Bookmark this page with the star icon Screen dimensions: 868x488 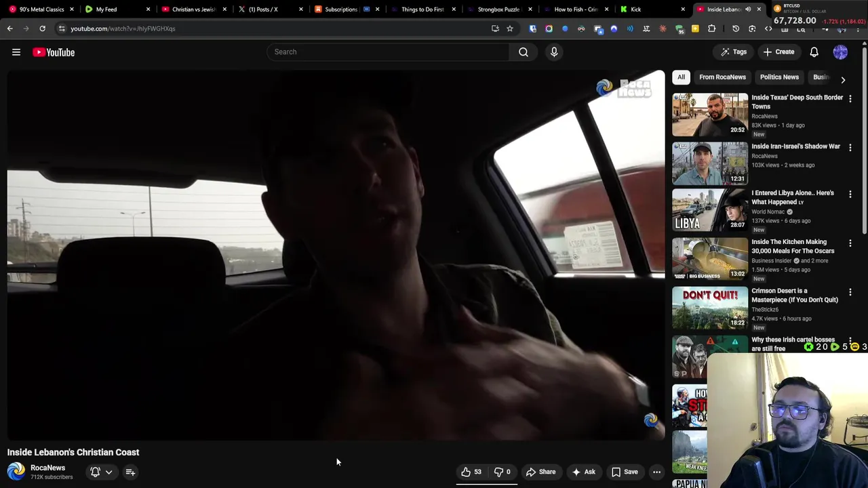[x=510, y=28]
